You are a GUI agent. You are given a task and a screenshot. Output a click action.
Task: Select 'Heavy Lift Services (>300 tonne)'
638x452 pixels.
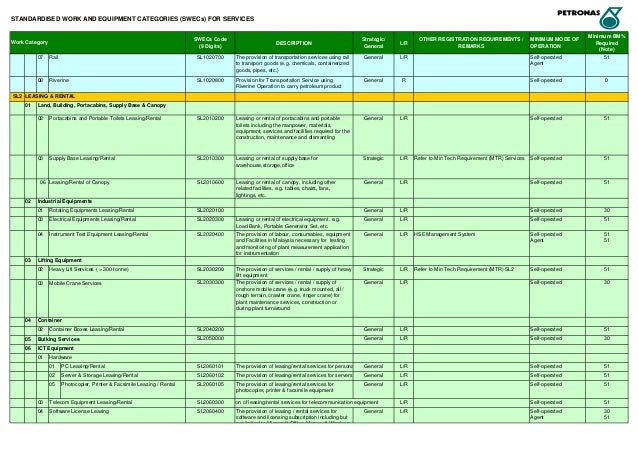tap(89, 269)
